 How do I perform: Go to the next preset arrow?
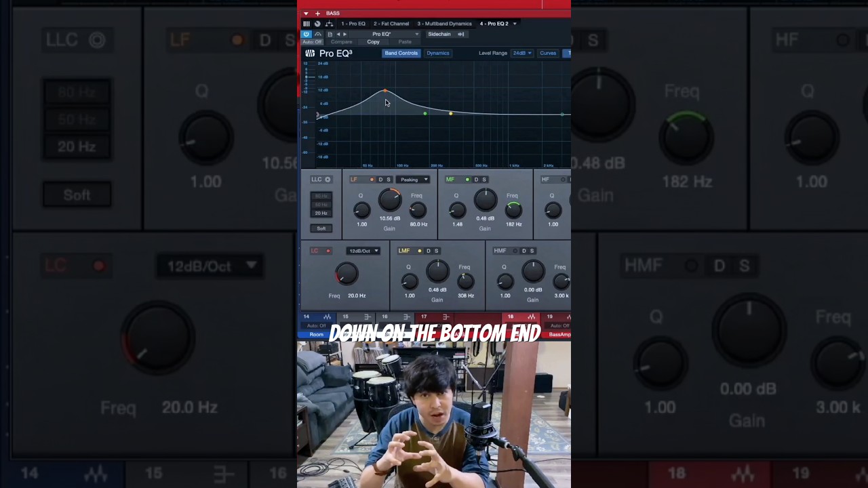point(344,34)
